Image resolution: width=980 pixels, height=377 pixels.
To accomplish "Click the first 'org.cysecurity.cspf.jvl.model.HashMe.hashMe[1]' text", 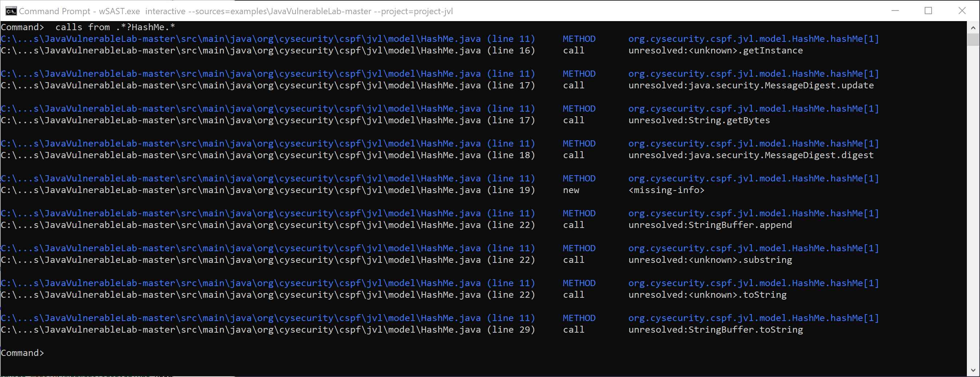I will pos(753,39).
